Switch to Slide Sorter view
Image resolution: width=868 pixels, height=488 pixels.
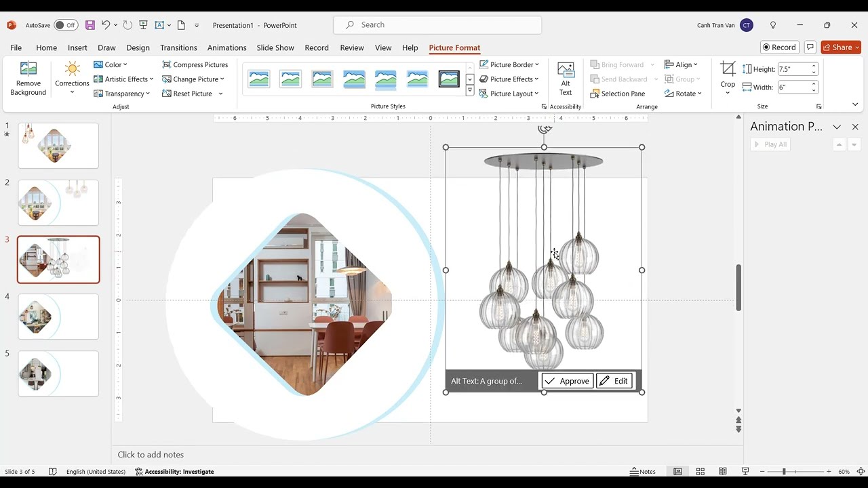click(701, 472)
